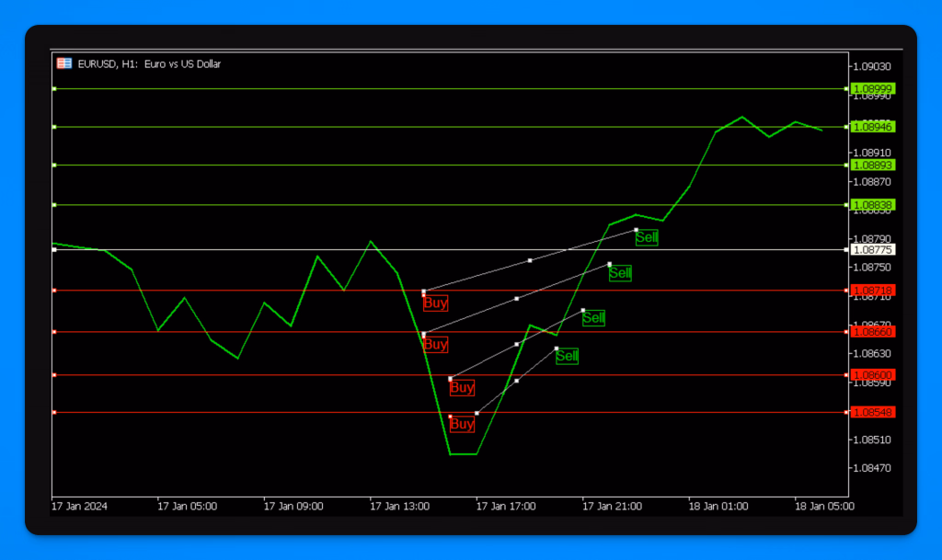Screen dimensions: 942x560
Task: Select the lowest Buy trade marker
Action: (x=462, y=424)
